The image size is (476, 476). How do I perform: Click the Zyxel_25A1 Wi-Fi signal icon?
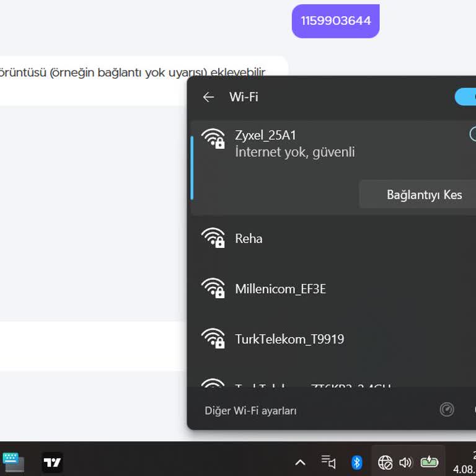pos(213,138)
